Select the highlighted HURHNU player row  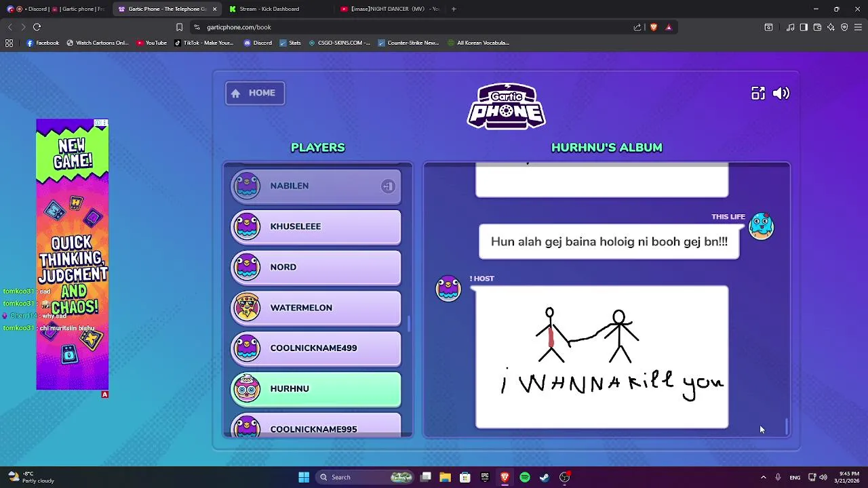coord(316,389)
